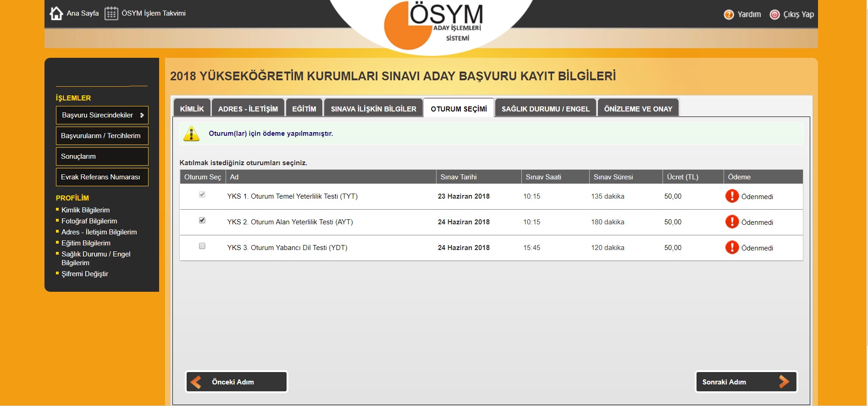
Task: Click YKS 1. Oturum Temel Yeterlilik Testi (TYT)
Action: (x=293, y=196)
